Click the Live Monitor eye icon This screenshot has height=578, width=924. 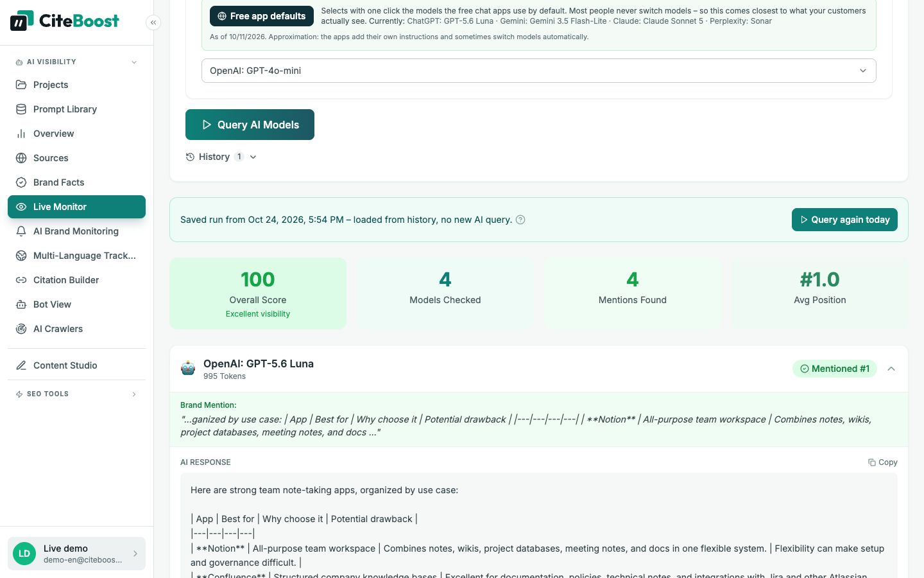coord(21,207)
